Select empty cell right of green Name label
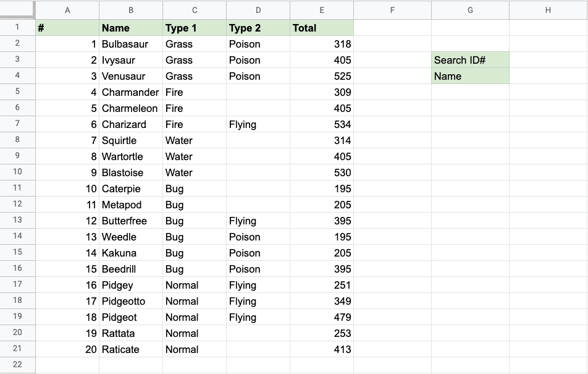This screenshot has width=588, height=374. click(x=548, y=76)
